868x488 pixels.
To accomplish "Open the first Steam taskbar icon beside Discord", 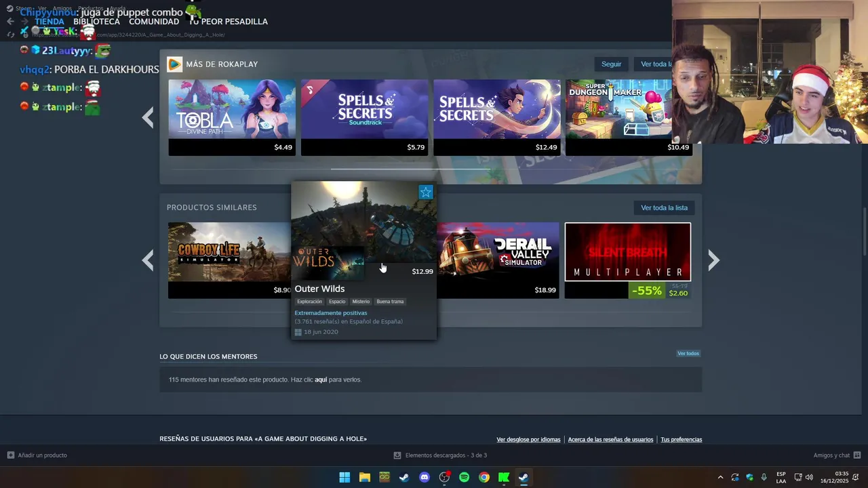I will [x=404, y=477].
